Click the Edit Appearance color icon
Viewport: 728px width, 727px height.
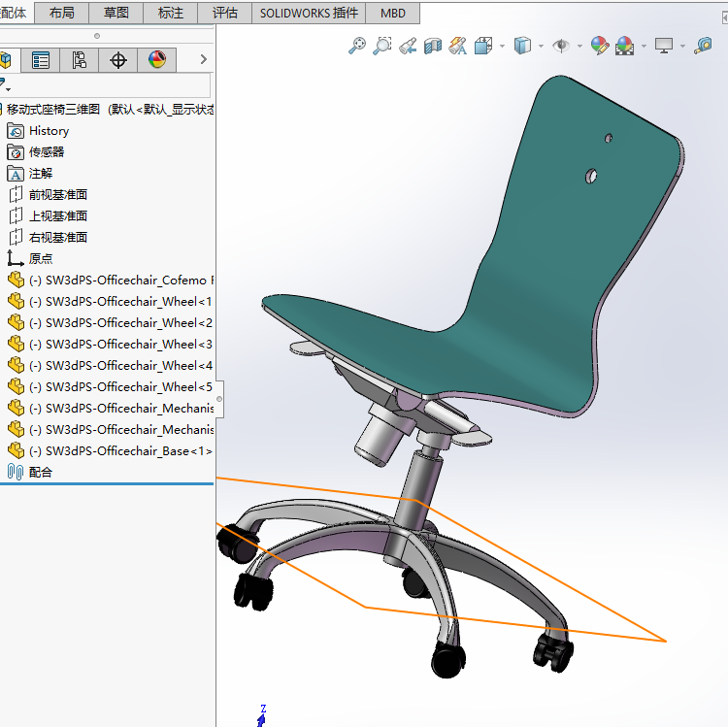click(x=600, y=46)
